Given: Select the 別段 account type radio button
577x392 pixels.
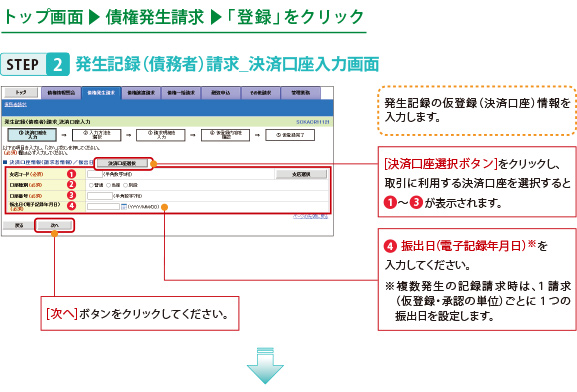Looking at the screenshot, I should coord(125,185).
